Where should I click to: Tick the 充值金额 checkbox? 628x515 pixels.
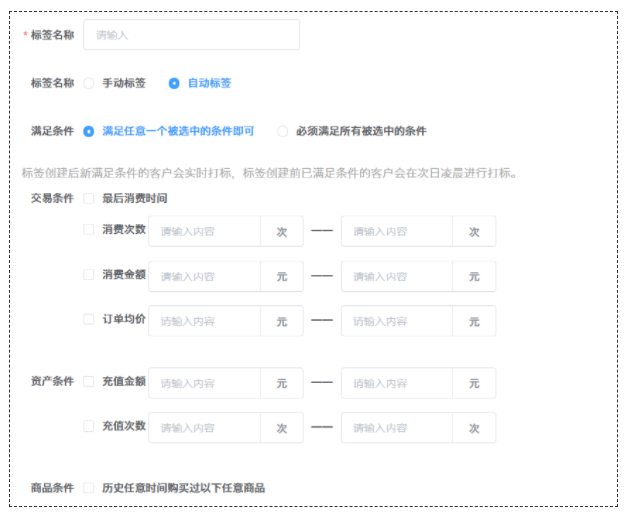coord(89,381)
